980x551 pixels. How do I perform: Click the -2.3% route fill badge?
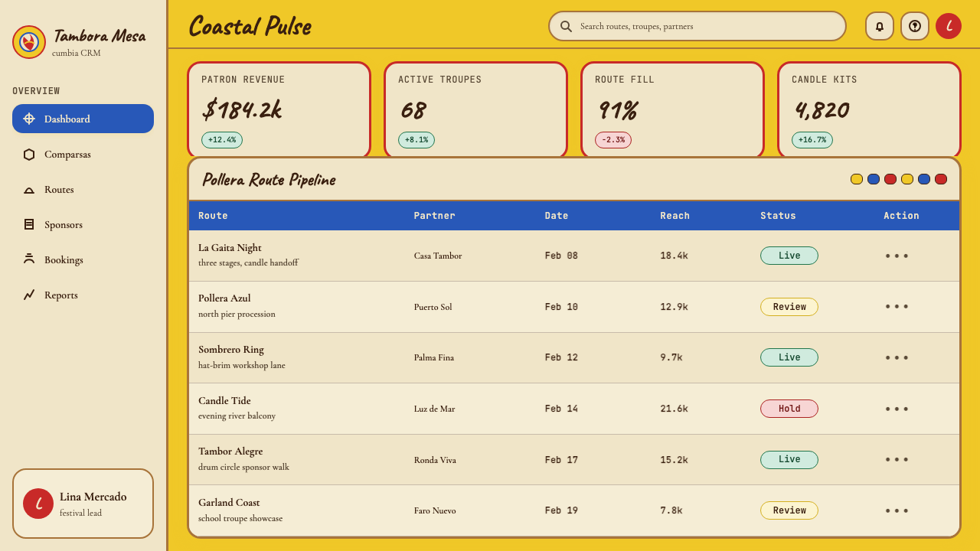(x=613, y=140)
